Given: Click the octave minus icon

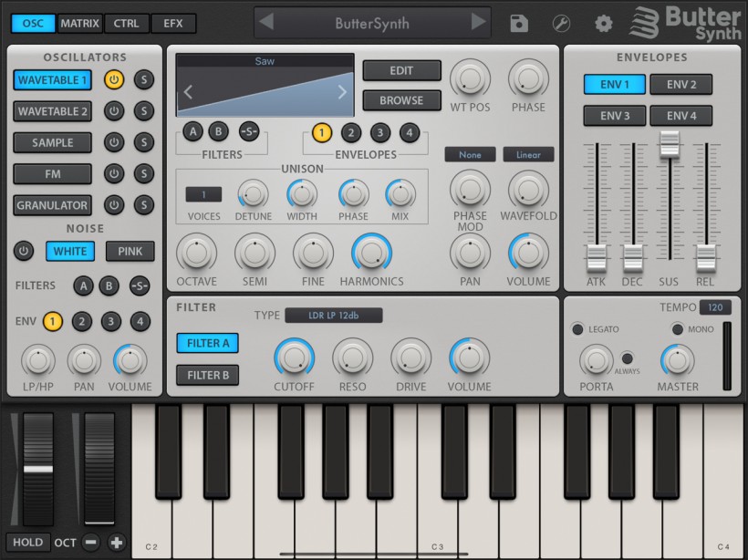Looking at the screenshot, I should coord(91,543).
